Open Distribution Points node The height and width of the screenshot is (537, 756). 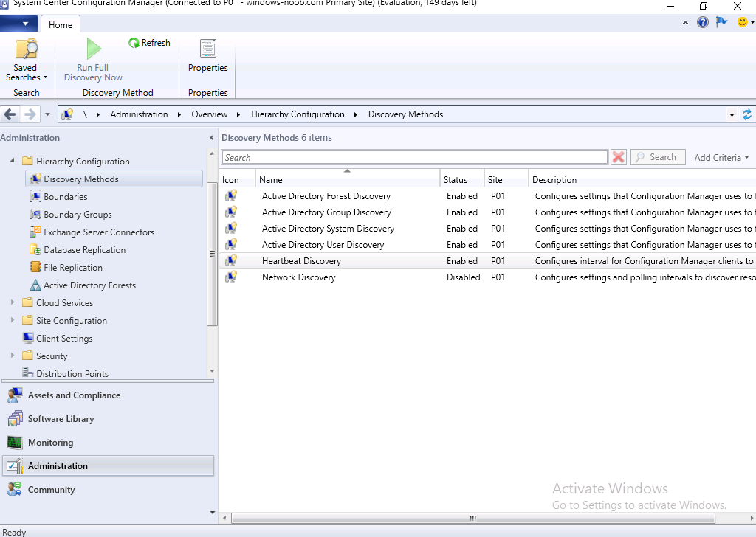(65, 374)
